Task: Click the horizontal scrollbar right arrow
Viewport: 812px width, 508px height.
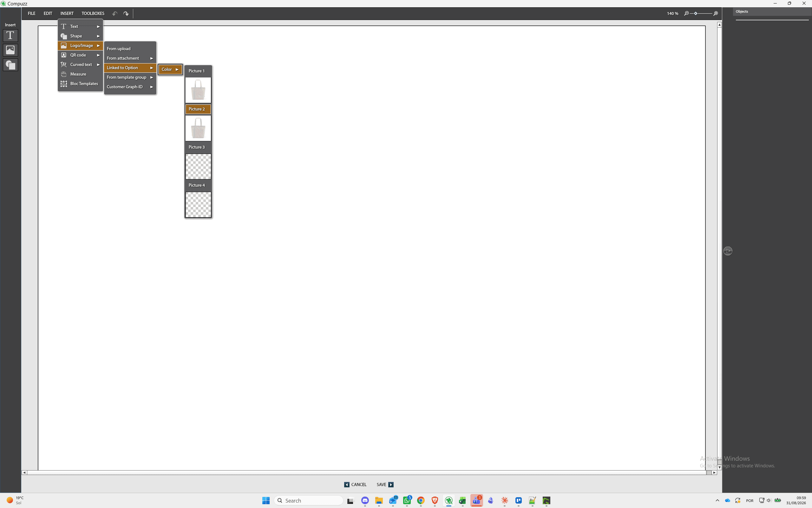Action: [x=714, y=472]
